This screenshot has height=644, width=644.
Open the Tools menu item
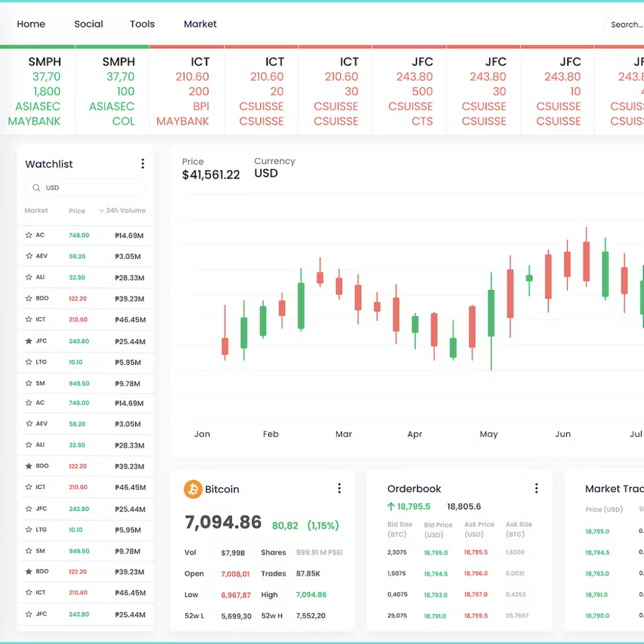(x=142, y=24)
